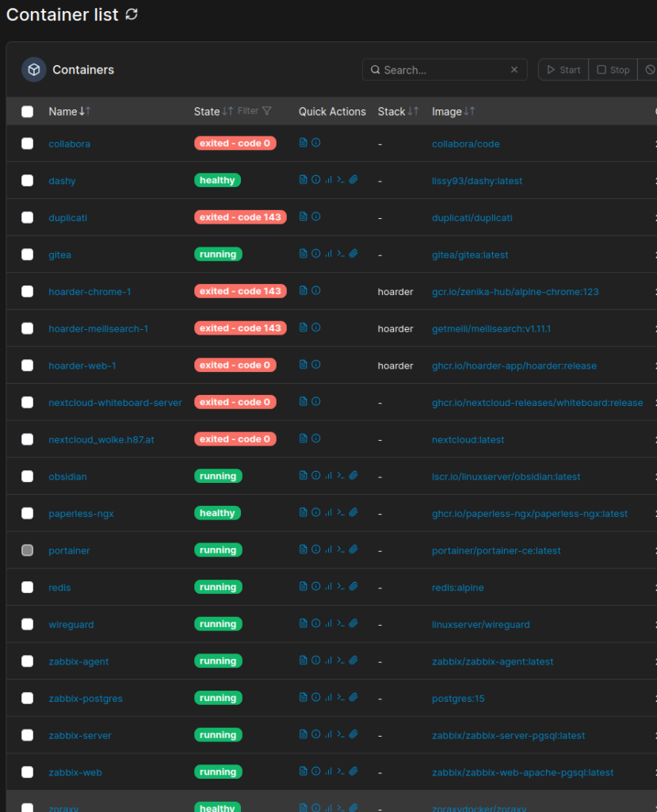Open logs for hoarder-web-1

pyautogui.click(x=304, y=365)
